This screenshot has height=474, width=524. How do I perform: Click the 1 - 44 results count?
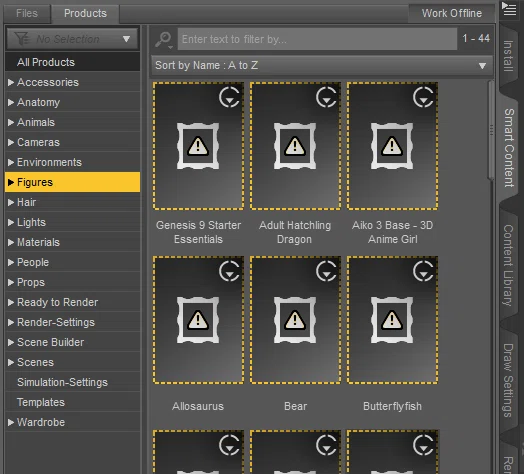[x=476, y=38]
